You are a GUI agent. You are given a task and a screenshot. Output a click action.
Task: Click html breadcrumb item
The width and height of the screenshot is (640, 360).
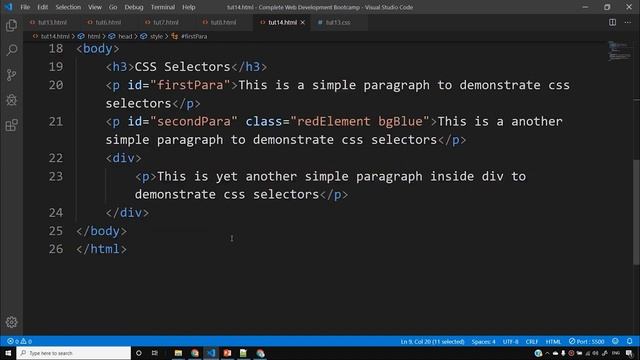coord(93,36)
